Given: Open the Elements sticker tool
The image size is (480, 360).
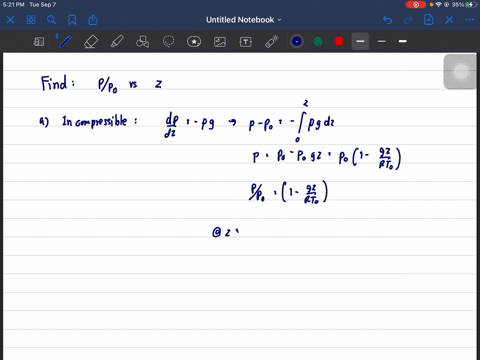Looking at the screenshot, I should (194, 42).
